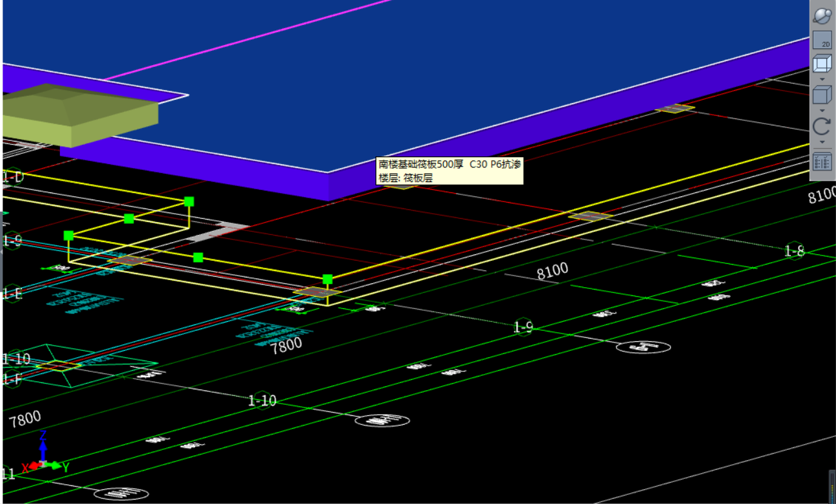This screenshot has width=836, height=504.
Task: Open the display settings checklist icon
Action: pos(822,161)
